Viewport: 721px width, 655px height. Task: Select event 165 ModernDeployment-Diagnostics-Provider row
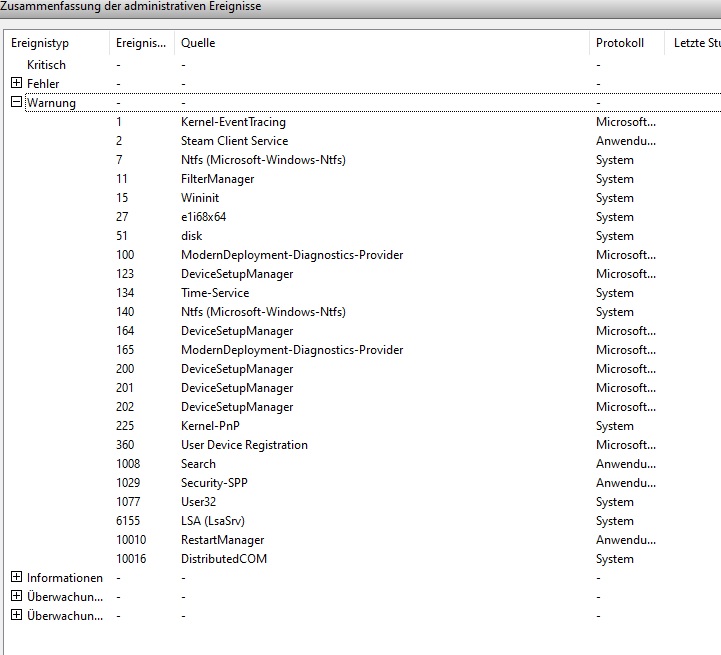coord(362,350)
